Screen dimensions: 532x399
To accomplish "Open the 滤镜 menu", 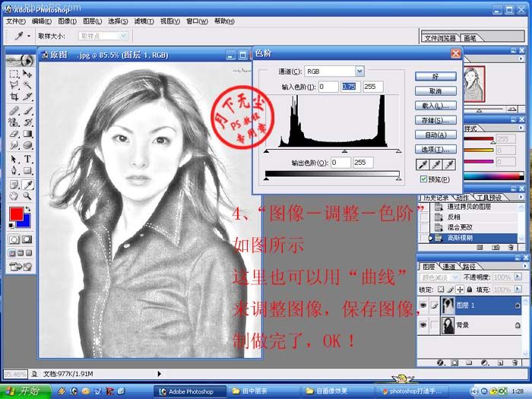I will 143,21.
